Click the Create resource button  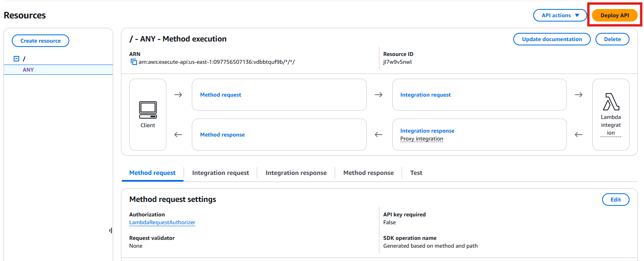pyautogui.click(x=40, y=41)
